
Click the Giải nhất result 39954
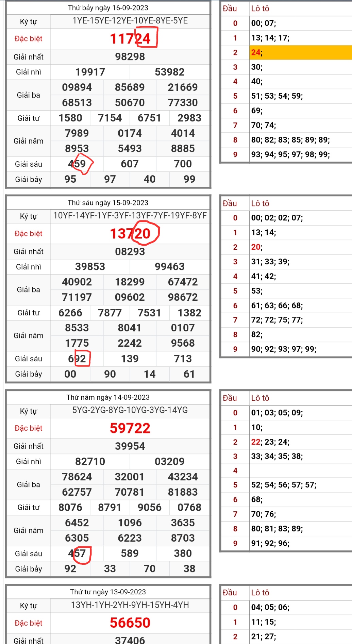130,446
